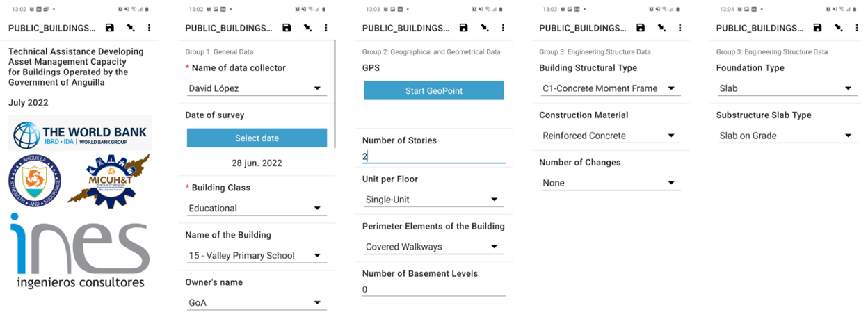
Task: Open Name of data collector dropdown
Action: pos(256,88)
